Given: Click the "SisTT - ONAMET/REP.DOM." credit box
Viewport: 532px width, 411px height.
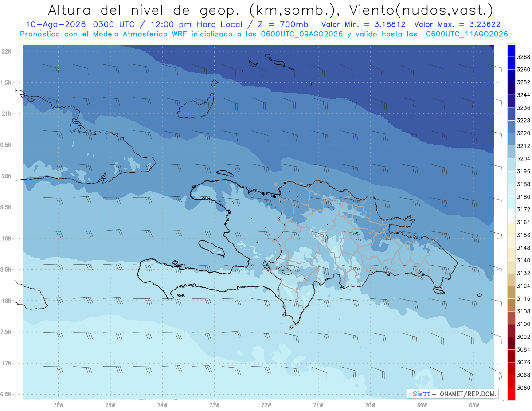Looking at the screenshot, I should [x=452, y=394].
